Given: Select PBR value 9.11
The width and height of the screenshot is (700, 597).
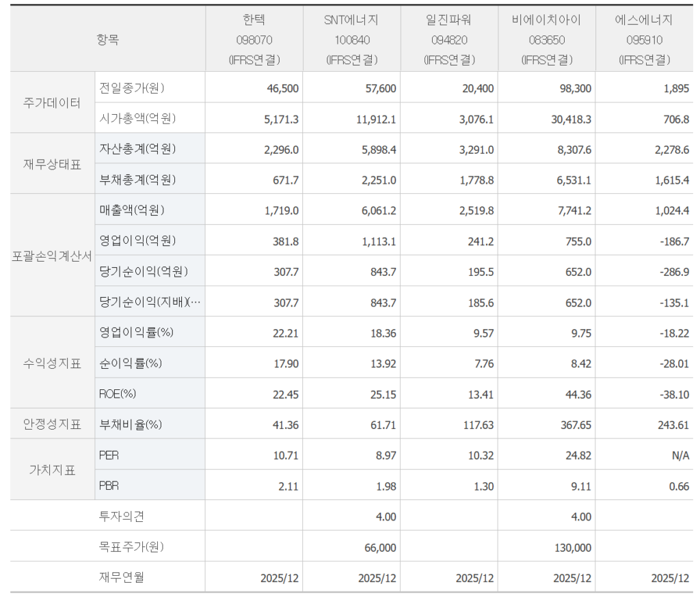Looking at the screenshot, I should 581,486.
